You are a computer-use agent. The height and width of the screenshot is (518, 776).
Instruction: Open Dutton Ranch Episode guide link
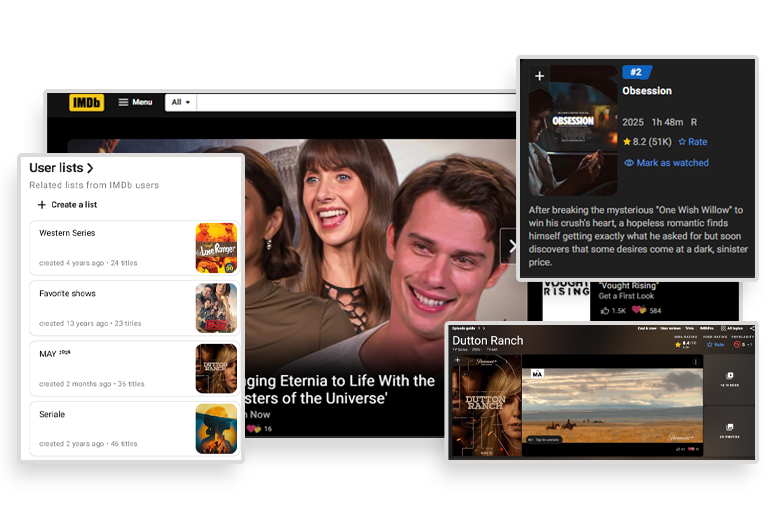pyautogui.click(x=465, y=329)
